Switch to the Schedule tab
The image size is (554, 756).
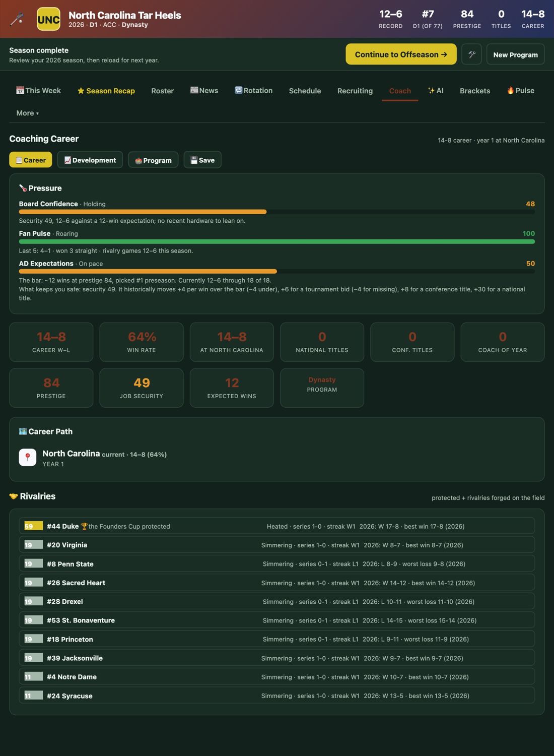pyautogui.click(x=305, y=91)
